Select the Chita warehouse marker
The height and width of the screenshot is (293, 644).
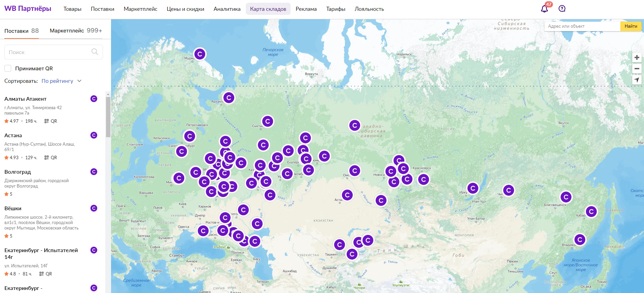coord(509,190)
